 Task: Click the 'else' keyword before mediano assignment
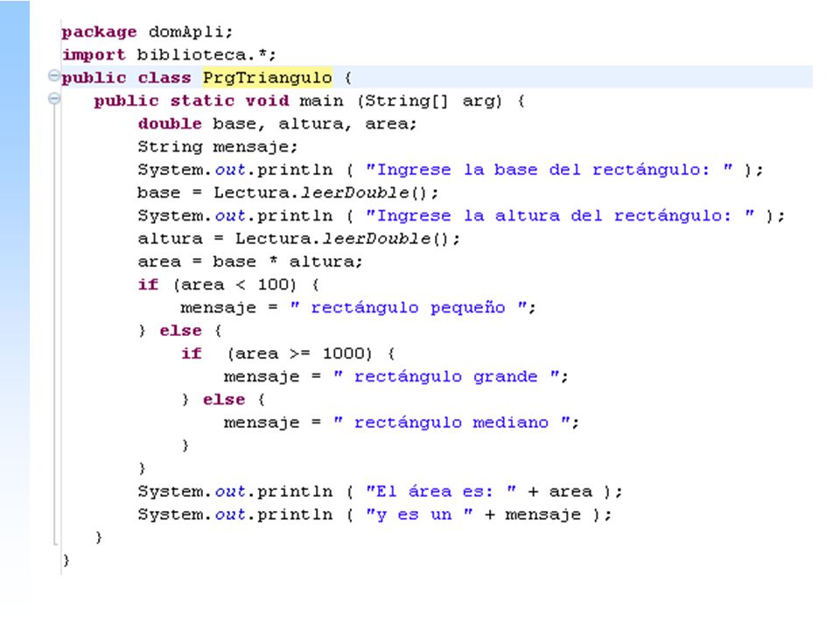tap(223, 400)
